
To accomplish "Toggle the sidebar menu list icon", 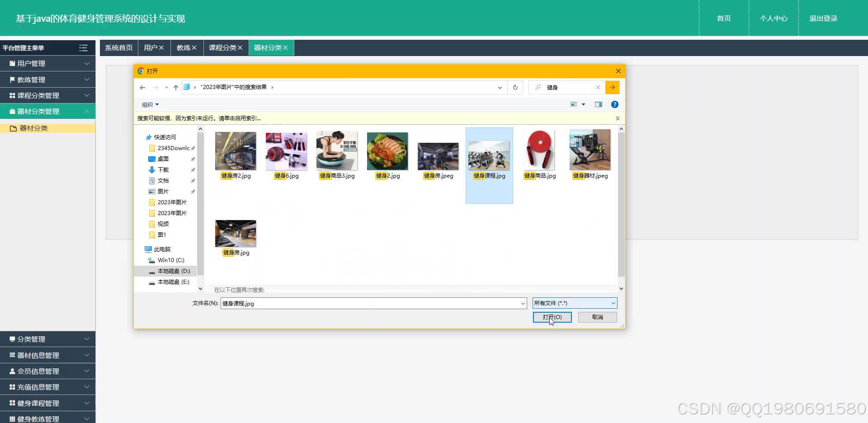I will pos(83,48).
